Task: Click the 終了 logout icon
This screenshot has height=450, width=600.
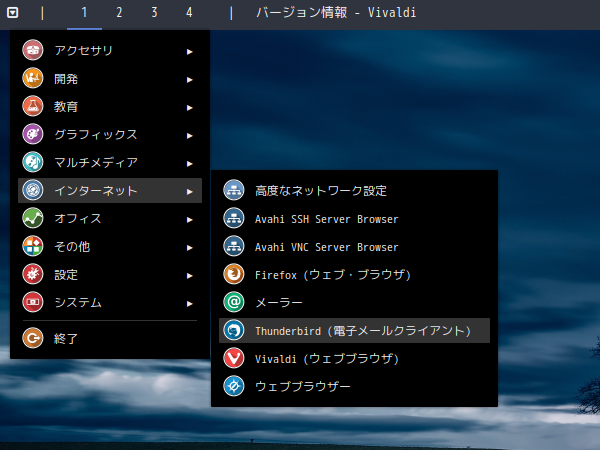Action: point(33,338)
